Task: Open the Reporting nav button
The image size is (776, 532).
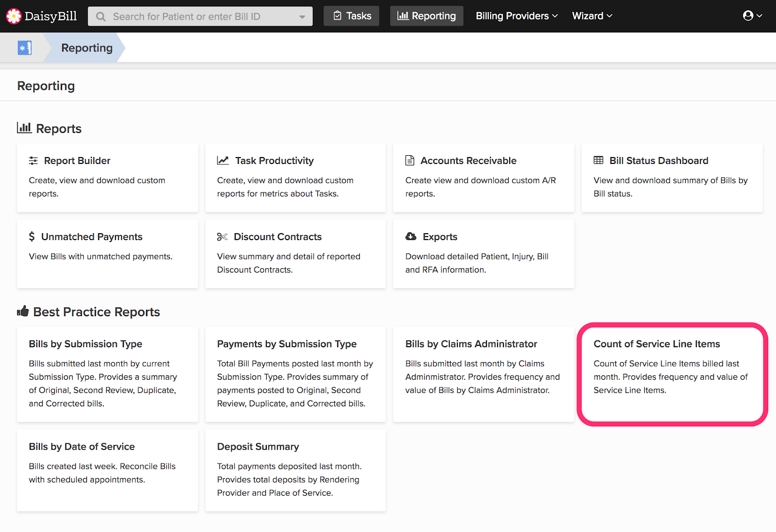Action: coord(427,16)
